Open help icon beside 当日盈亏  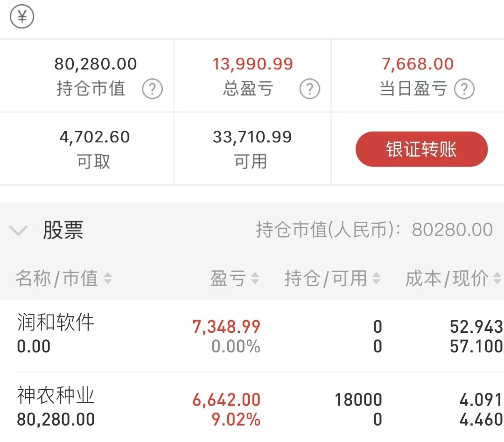pos(464,89)
